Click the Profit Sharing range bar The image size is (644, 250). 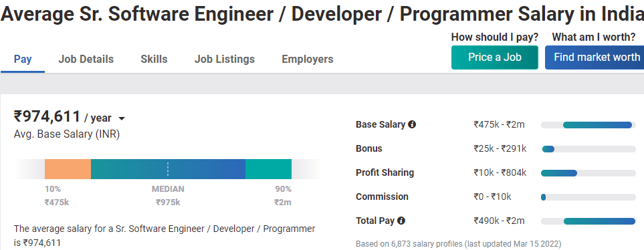pos(588,173)
